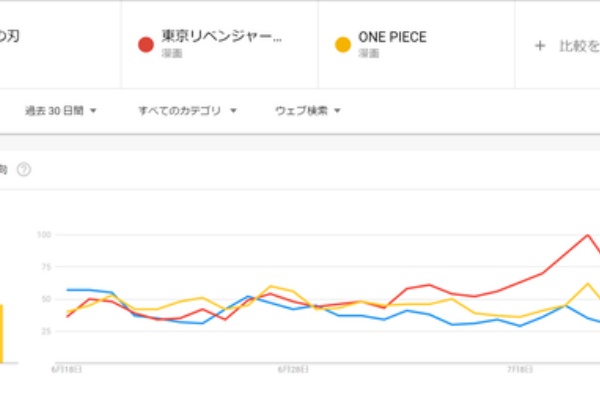This screenshot has width=600, height=400.
Task: Open the 過去 30 日間 time range dropdown
Action: [61, 110]
